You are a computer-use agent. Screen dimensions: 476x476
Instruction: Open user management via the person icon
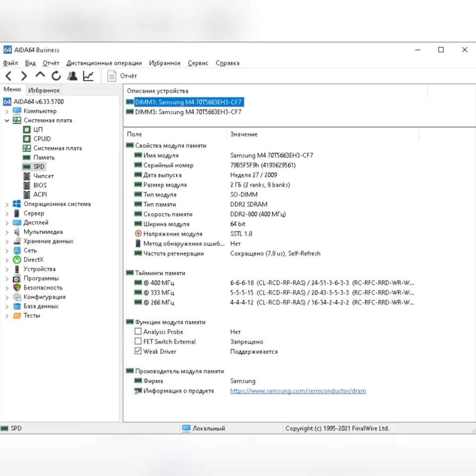pos(72,76)
